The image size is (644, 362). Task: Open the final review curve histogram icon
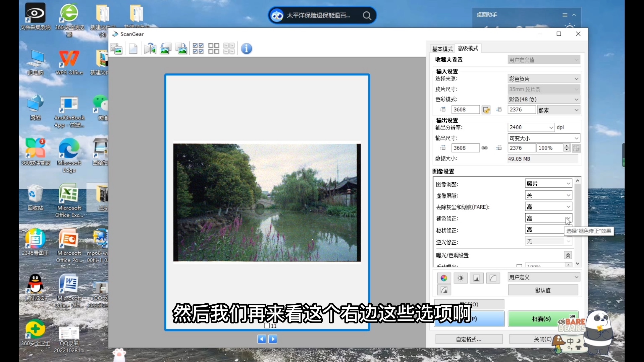pyautogui.click(x=444, y=290)
